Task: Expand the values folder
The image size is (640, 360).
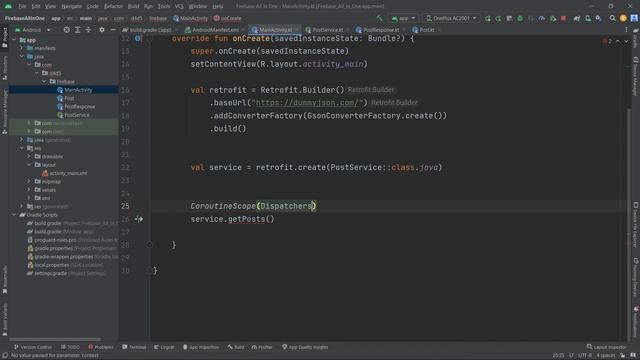Action: [29, 190]
